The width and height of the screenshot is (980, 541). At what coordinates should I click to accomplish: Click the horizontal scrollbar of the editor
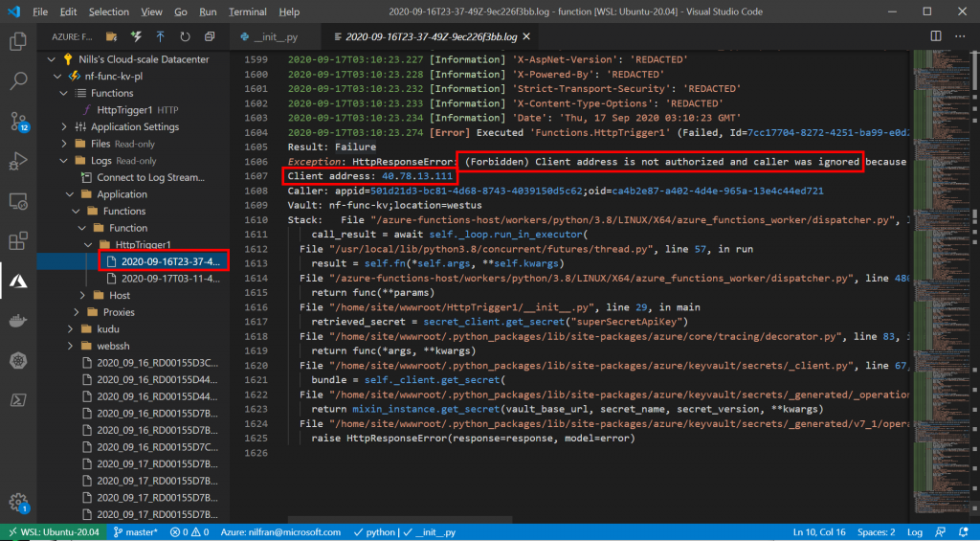[400, 520]
